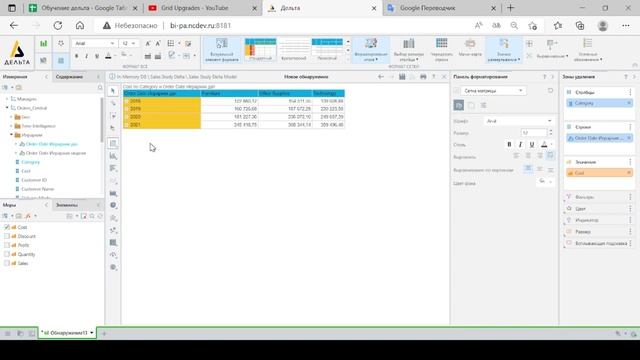Refresh the page in browser

point(58,25)
